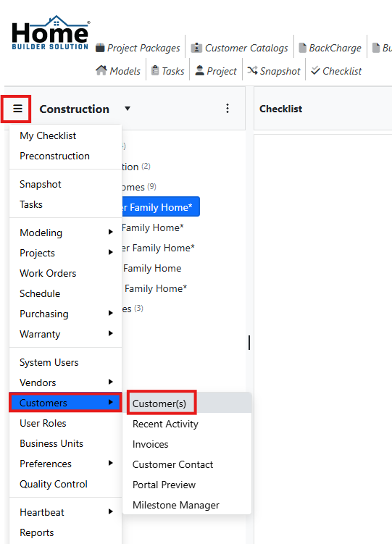Viewport: 392px width, 544px height.
Task: Click the hamburger menu icon
Action: click(17, 109)
